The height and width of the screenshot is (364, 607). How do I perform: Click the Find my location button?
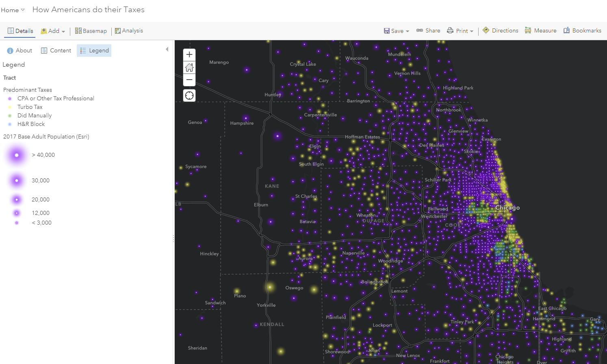[189, 95]
